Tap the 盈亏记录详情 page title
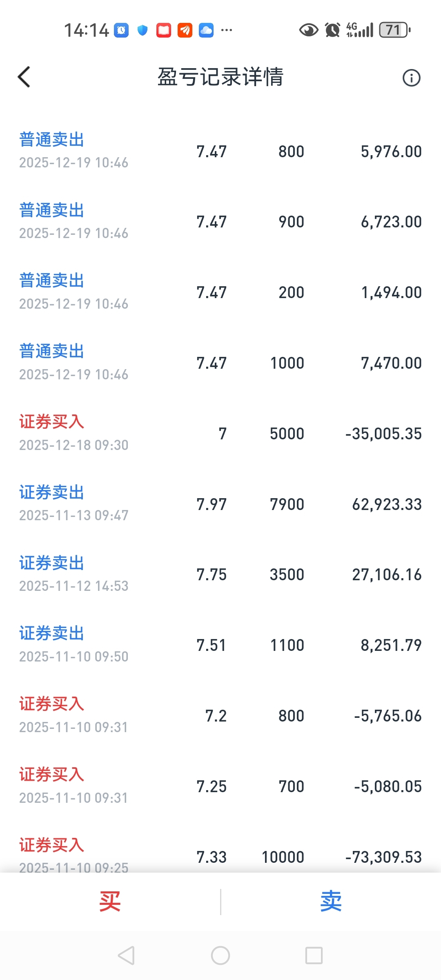The width and height of the screenshot is (441, 980). pyautogui.click(x=220, y=77)
